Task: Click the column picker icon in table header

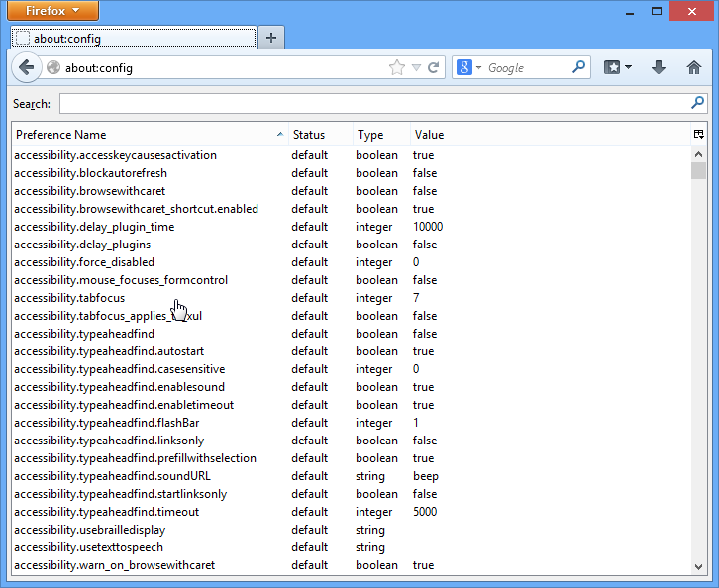Action: (x=698, y=135)
